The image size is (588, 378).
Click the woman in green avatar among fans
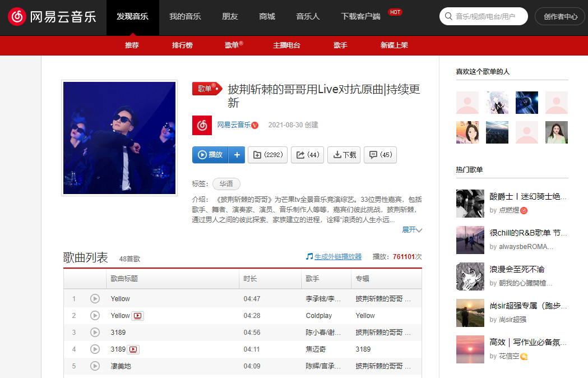(557, 132)
